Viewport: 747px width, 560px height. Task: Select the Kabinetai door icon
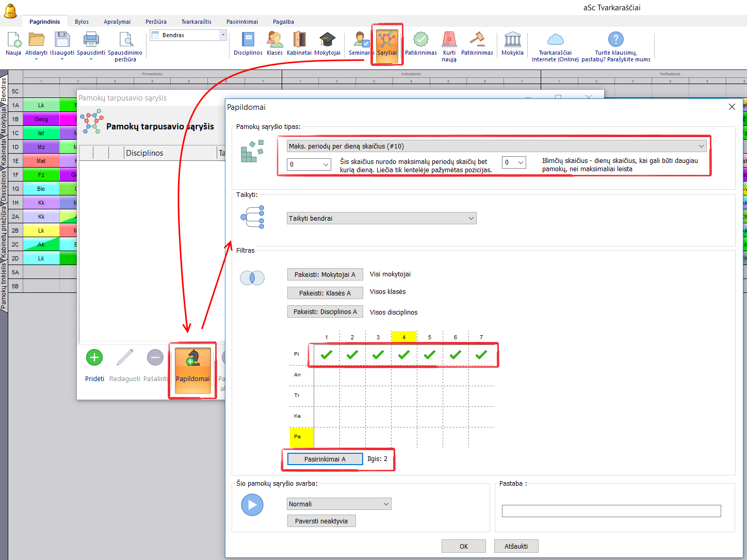[299, 40]
